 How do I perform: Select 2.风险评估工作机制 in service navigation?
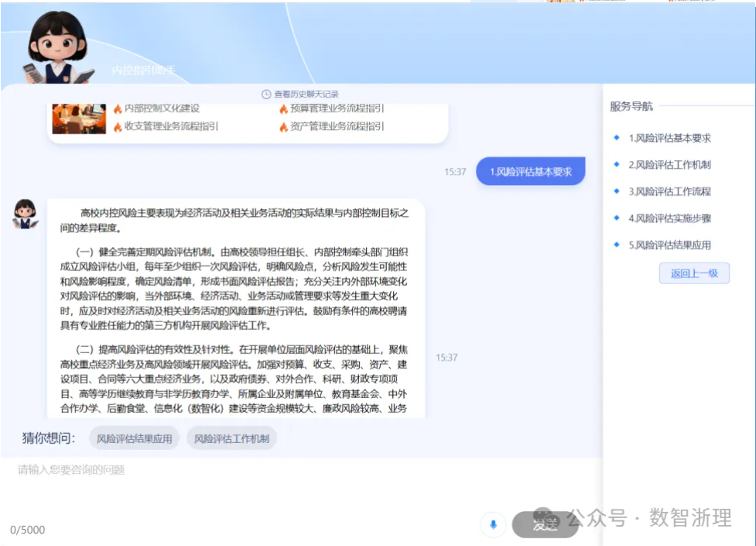click(x=669, y=164)
